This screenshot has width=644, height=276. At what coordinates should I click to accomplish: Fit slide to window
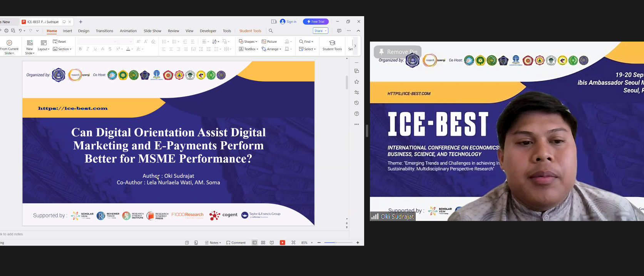(x=293, y=243)
